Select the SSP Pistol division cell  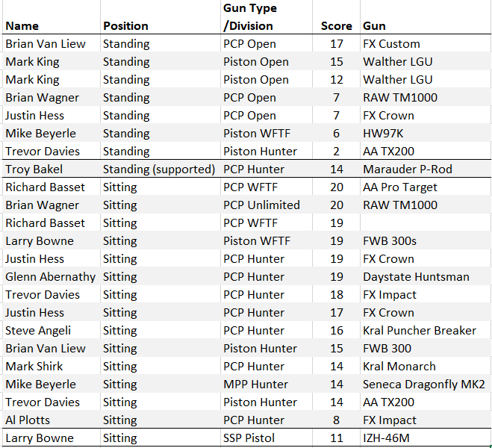tap(267, 438)
